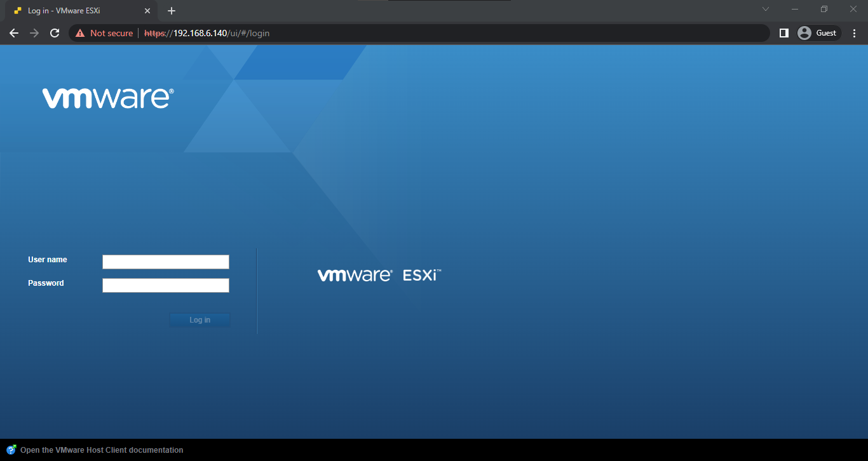Viewport: 868px width, 461px height.
Task: Click the help icon beside the documentation link
Action: coord(11,450)
